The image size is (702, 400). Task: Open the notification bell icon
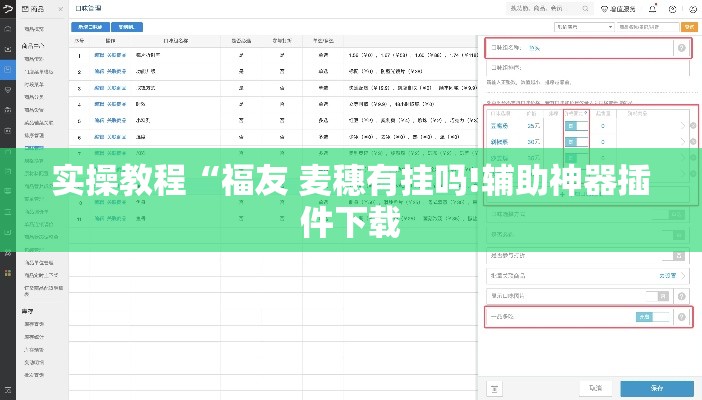pos(653,9)
